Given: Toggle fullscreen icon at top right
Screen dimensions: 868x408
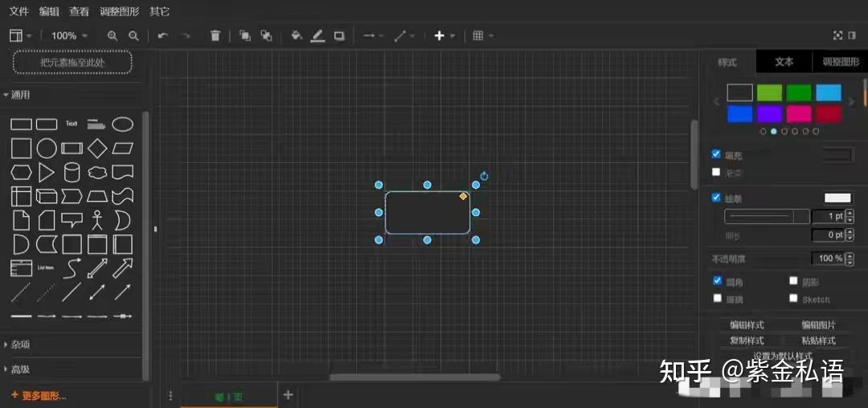Looking at the screenshot, I should pos(837,35).
